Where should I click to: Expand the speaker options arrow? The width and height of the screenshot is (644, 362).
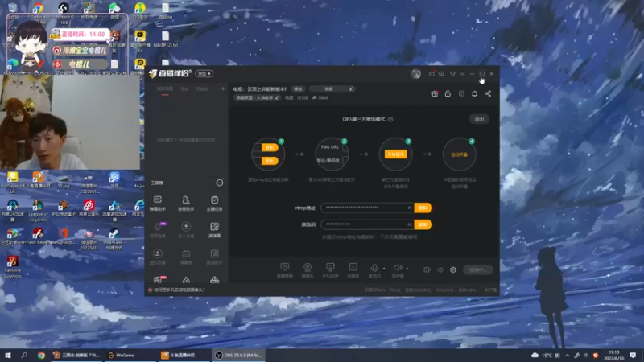coord(407,269)
